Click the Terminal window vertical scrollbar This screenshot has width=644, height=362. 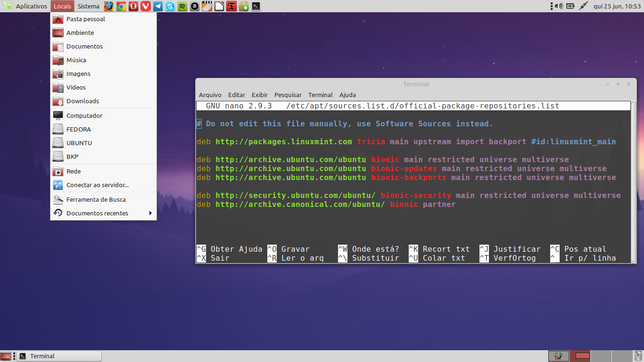pyautogui.click(x=634, y=182)
